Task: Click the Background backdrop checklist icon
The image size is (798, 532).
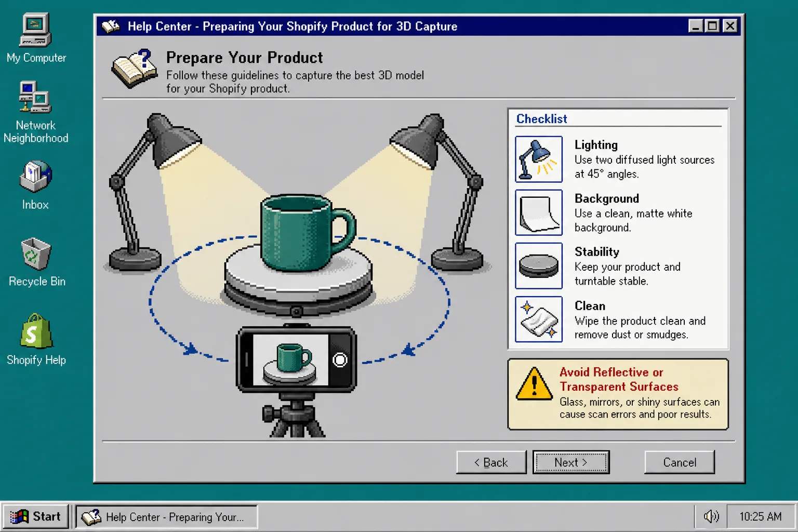Action: click(539, 212)
